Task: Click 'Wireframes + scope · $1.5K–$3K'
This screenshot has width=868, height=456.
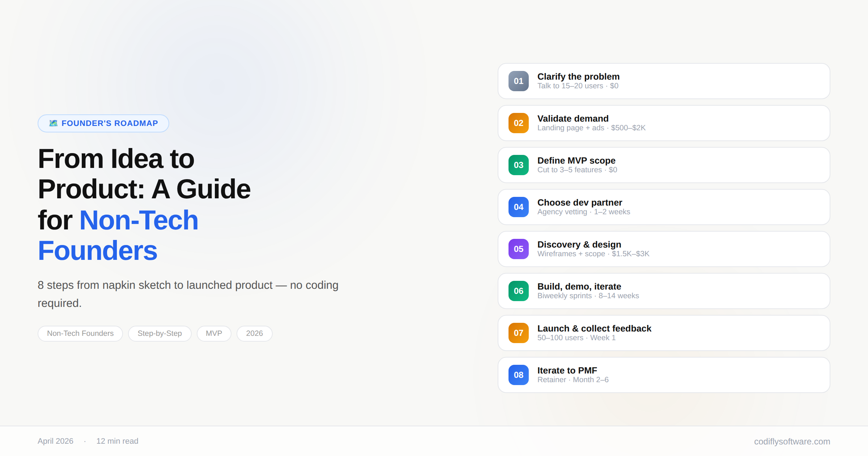Action: coord(593,254)
